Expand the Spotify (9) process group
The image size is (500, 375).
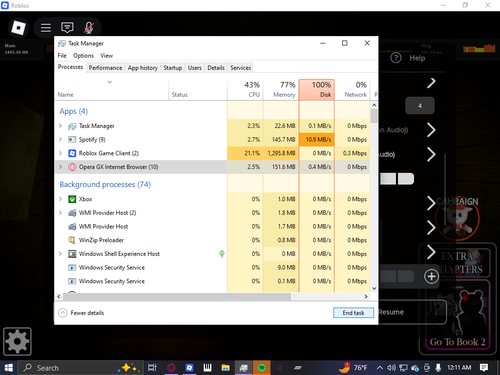60,139
